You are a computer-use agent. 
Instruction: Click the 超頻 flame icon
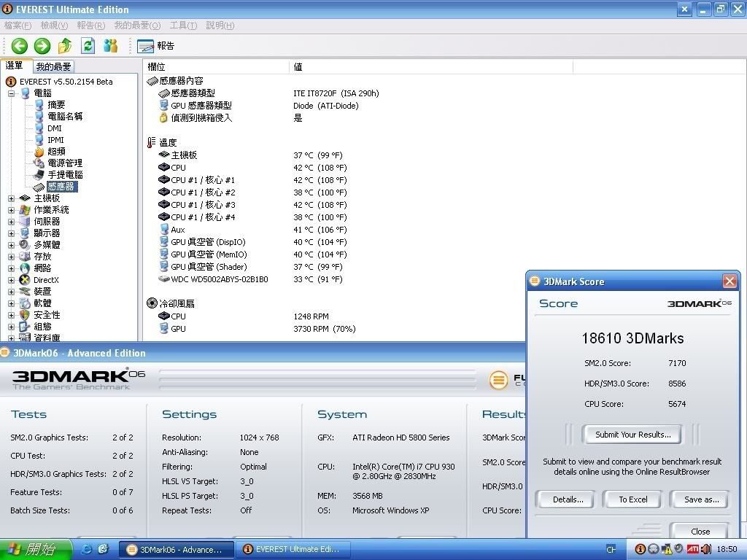pyautogui.click(x=39, y=152)
